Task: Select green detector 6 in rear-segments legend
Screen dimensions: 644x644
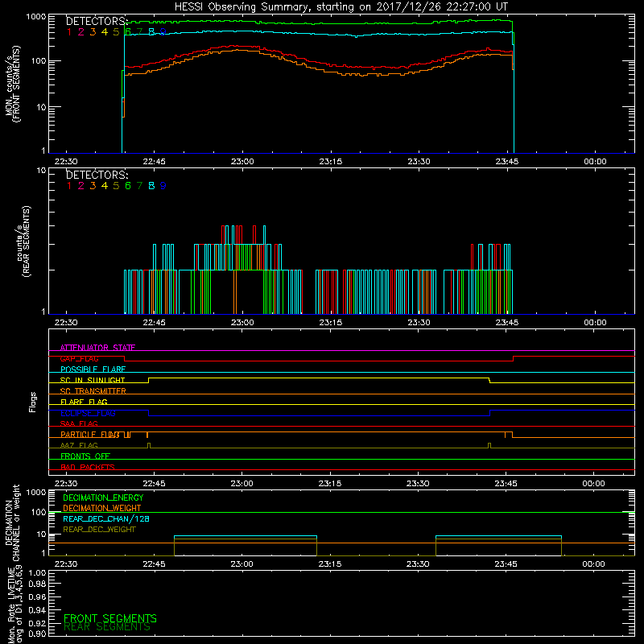Action: [128, 186]
